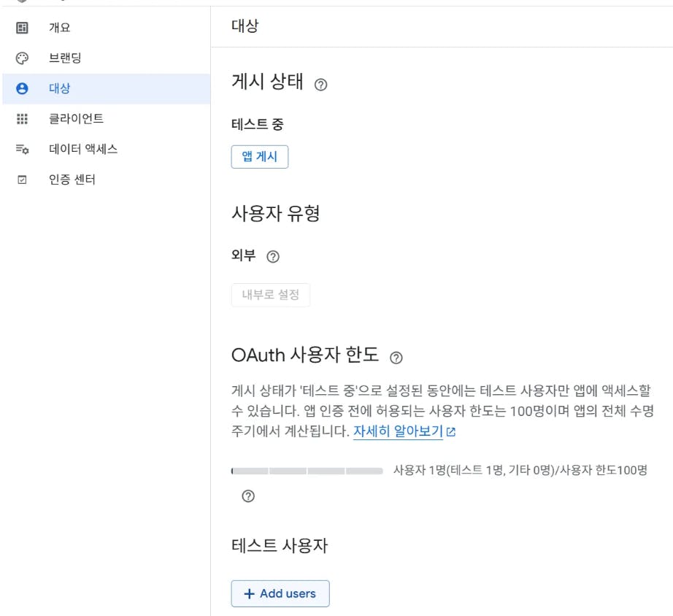This screenshot has height=616, width=673.
Task: Click the 테스트 중 status text
Action: [x=258, y=125]
